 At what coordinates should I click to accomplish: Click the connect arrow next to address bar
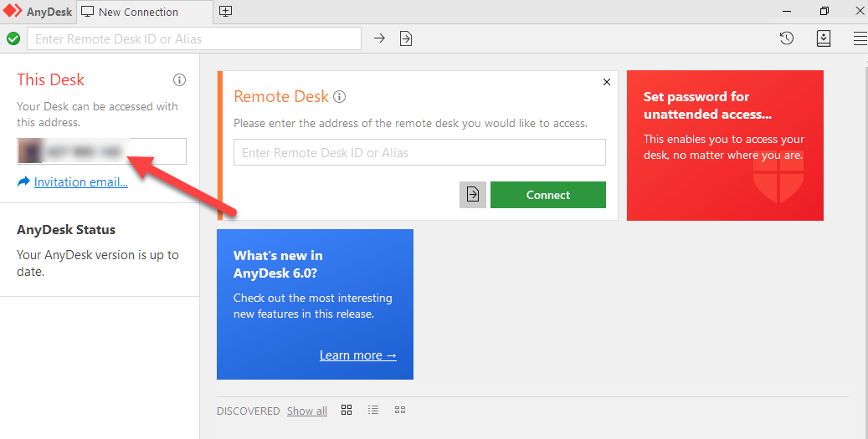pyautogui.click(x=379, y=38)
